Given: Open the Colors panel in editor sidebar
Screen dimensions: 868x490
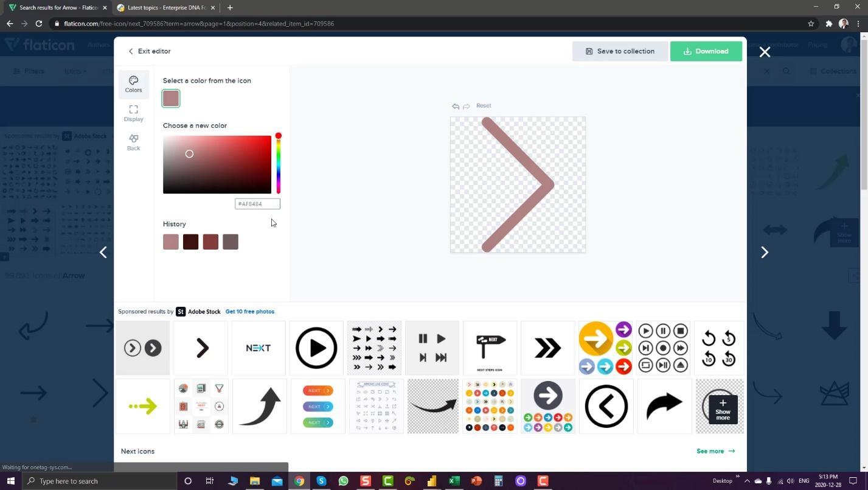Looking at the screenshot, I should (133, 85).
